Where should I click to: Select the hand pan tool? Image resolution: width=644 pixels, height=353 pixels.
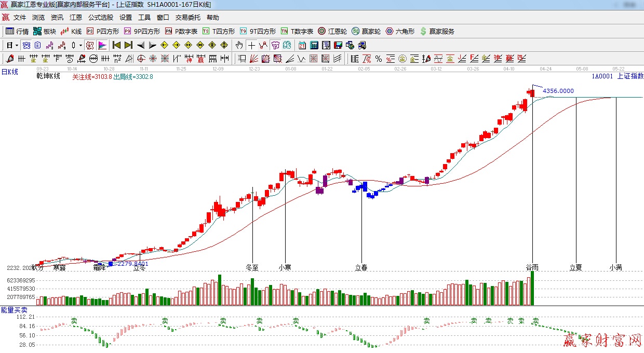(x=239, y=45)
